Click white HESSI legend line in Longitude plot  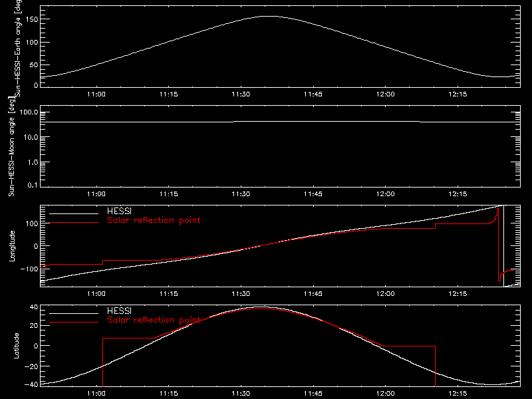point(74,213)
